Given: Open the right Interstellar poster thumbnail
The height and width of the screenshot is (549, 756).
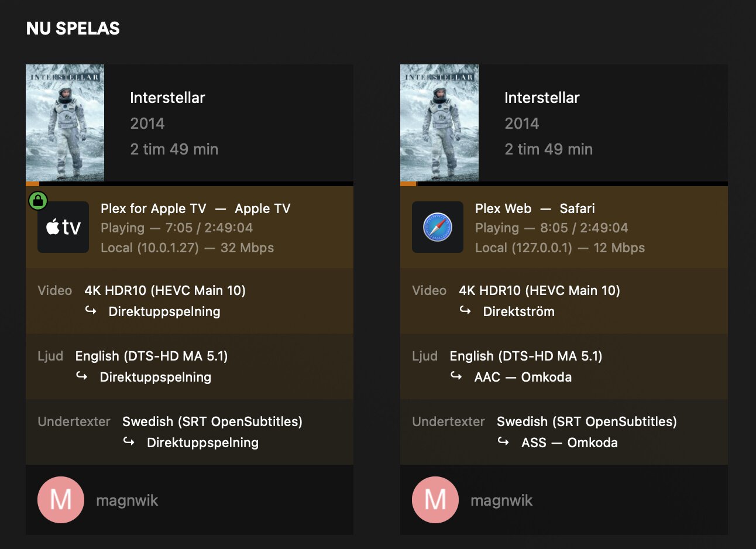Looking at the screenshot, I should 439,123.
